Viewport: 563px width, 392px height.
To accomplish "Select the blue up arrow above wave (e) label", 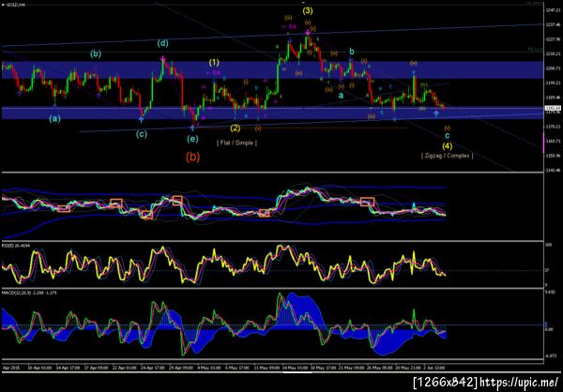I will pyautogui.click(x=192, y=128).
